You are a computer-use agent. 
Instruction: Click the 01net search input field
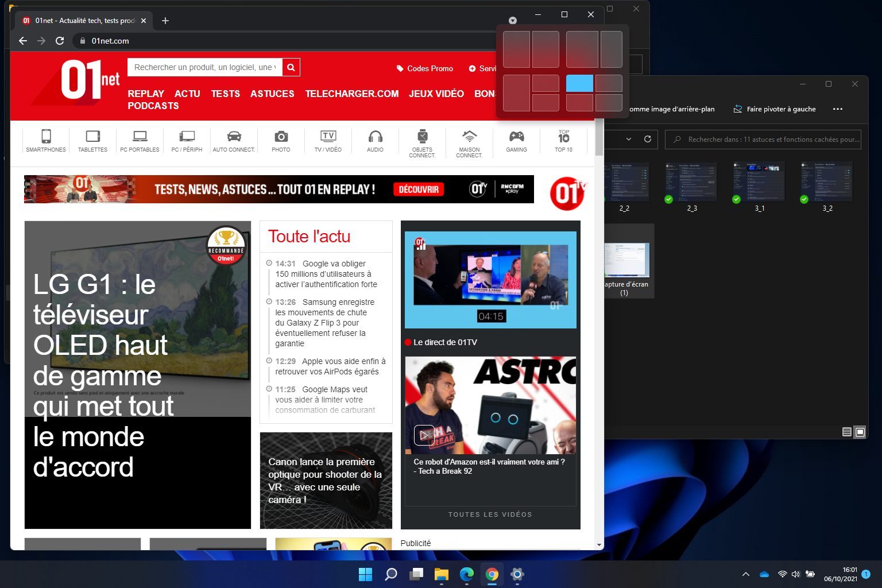pyautogui.click(x=205, y=67)
